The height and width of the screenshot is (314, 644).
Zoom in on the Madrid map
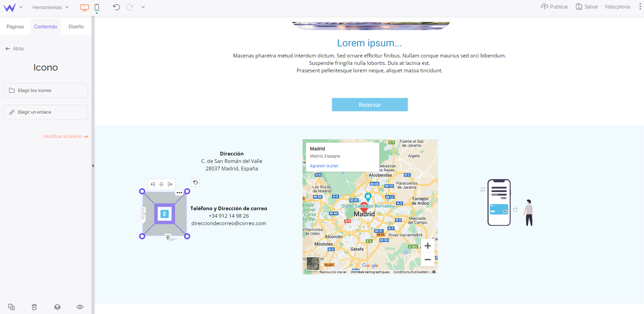tap(427, 246)
